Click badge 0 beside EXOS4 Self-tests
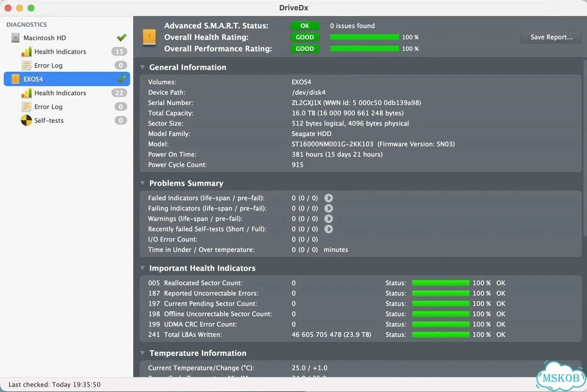 (x=121, y=121)
